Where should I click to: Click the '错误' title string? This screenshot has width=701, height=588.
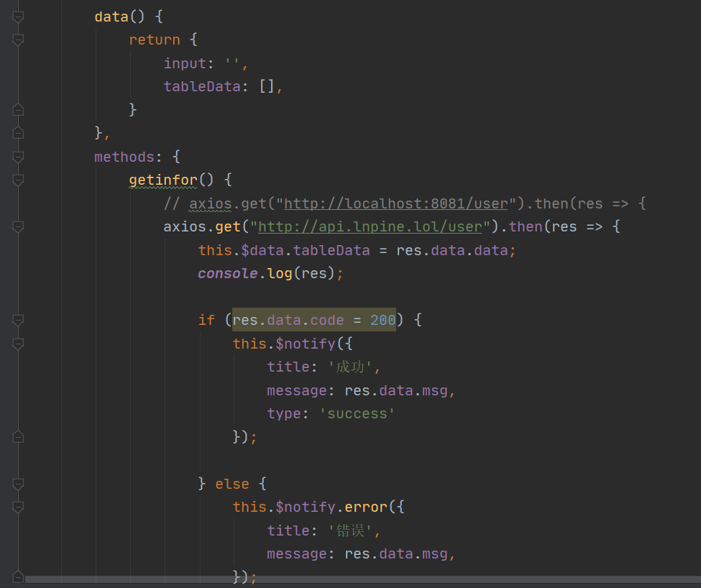tap(351, 530)
